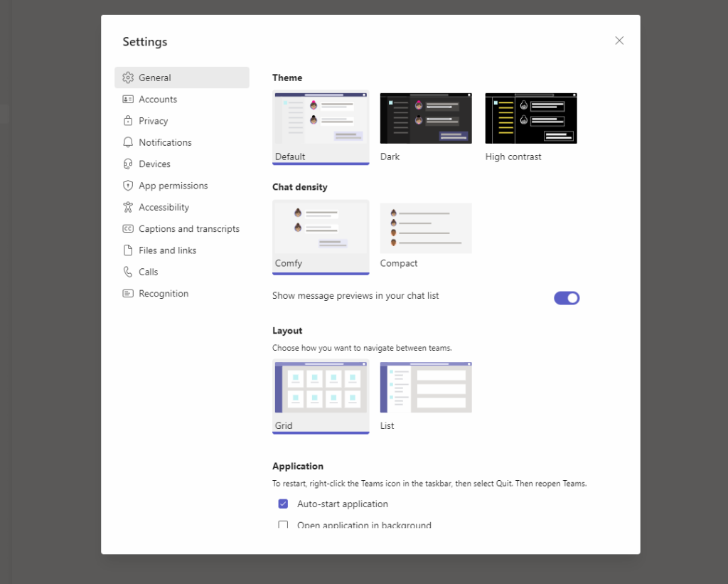The height and width of the screenshot is (584, 728).
Task: Click the Theme section heading
Action: point(287,78)
